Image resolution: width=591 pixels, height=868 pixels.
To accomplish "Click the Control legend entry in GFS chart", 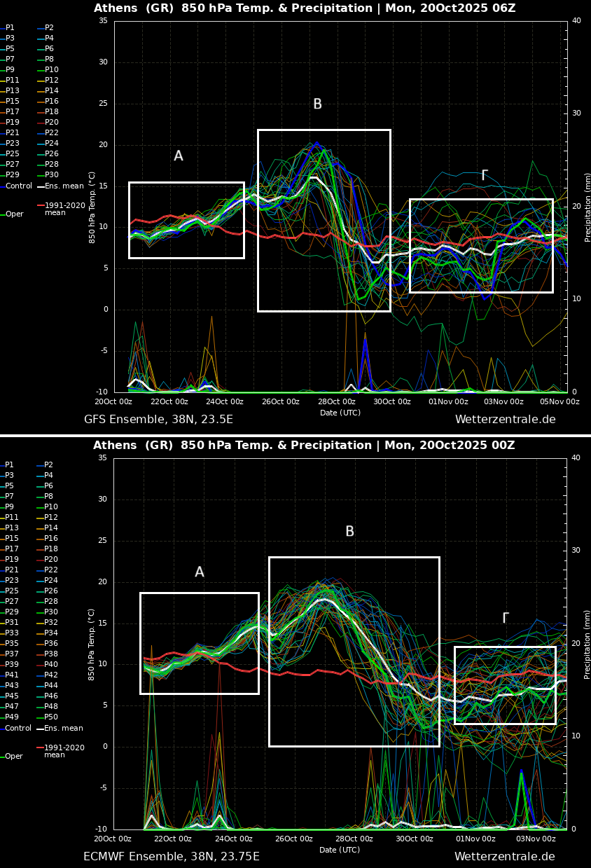I will pos(19,186).
